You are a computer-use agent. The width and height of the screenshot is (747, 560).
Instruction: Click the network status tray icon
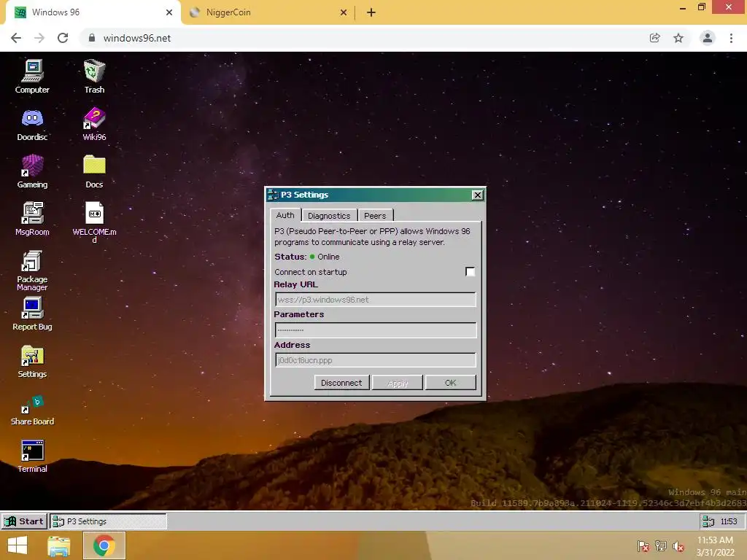[x=661, y=546]
